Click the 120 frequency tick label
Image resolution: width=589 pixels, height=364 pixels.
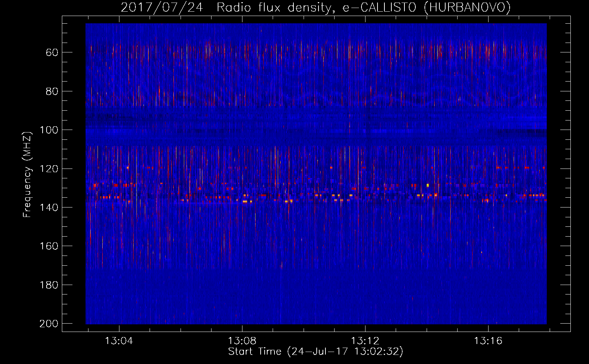coord(49,169)
